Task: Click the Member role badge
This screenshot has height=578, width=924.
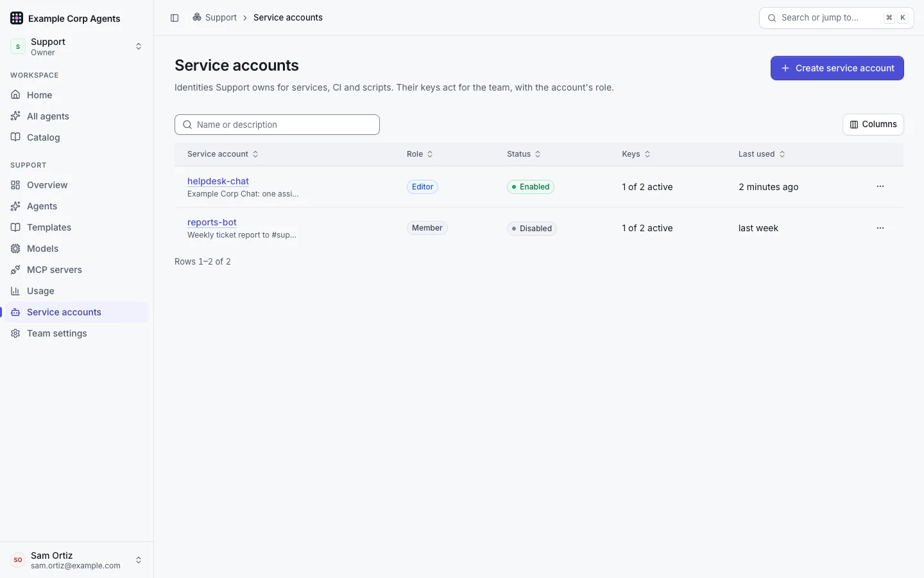Action: (427, 228)
